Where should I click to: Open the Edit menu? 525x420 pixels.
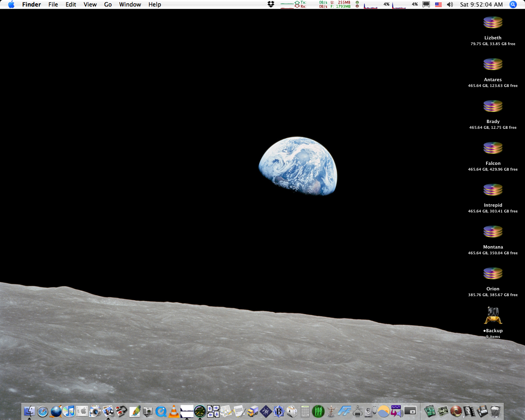(x=71, y=5)
